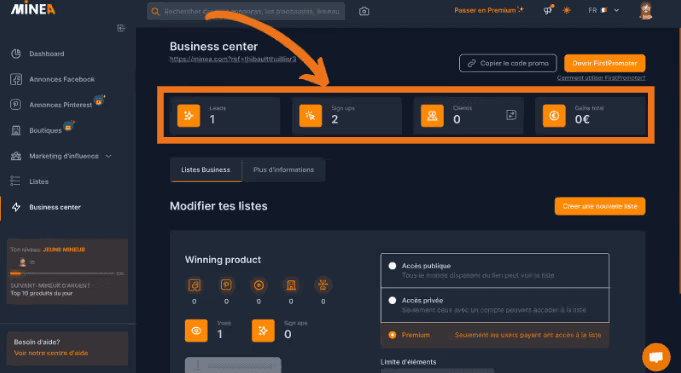Click Créer une nouvelle liste button

(x=600, y=206)
